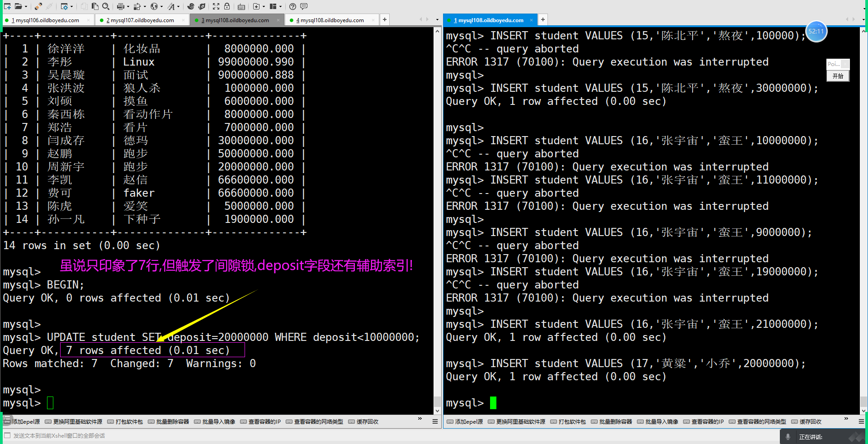The height and width of the screenshot is (444, 868).
Task: Expand quick command overflow chevron in left pane
Action: click(420, 419)
